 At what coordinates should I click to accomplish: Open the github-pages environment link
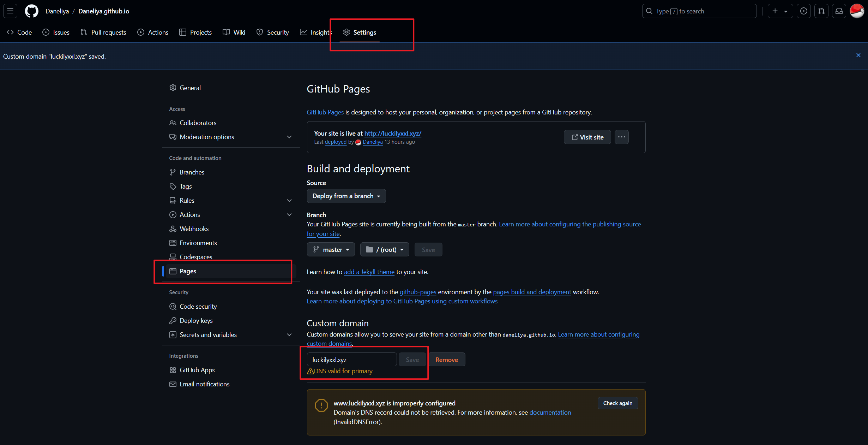[x=418, y=292]
